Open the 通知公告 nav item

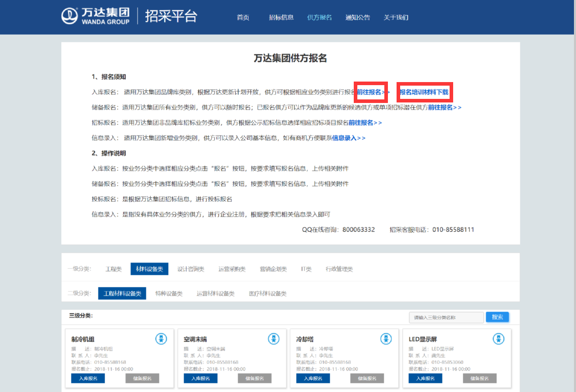(x=357, y=17)
